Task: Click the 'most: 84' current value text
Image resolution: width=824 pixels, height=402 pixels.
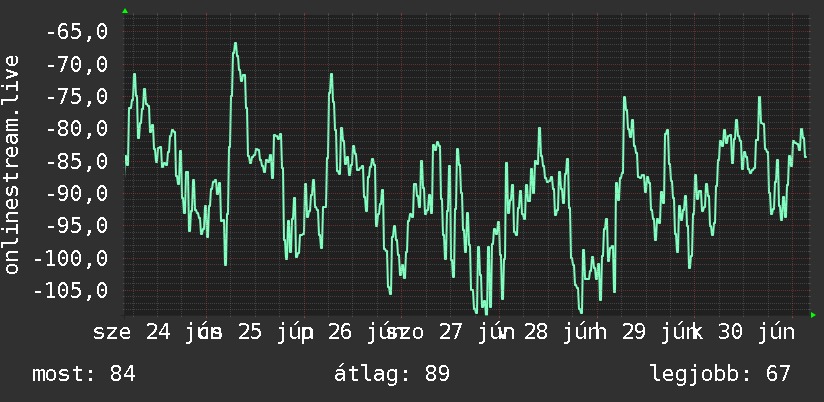Action: (x=84, y=374)
